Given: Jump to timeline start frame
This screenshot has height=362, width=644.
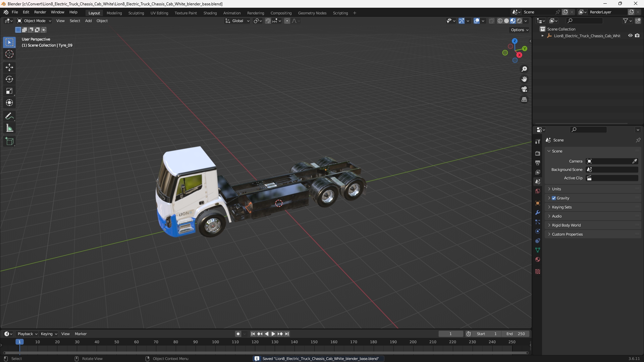Looking at the screenshot, I should (253, 334).
